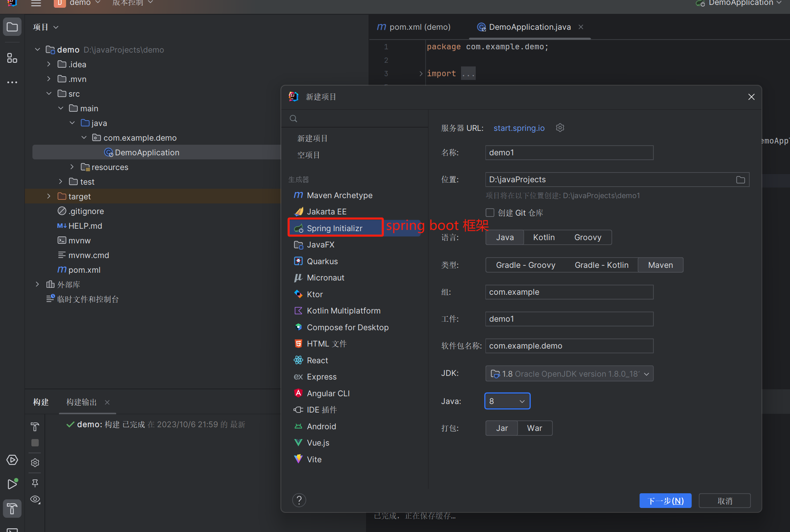Viewport: 790px width, 532px height.
Task: Click the server URL settings gear icon
Action: point(560,128)
